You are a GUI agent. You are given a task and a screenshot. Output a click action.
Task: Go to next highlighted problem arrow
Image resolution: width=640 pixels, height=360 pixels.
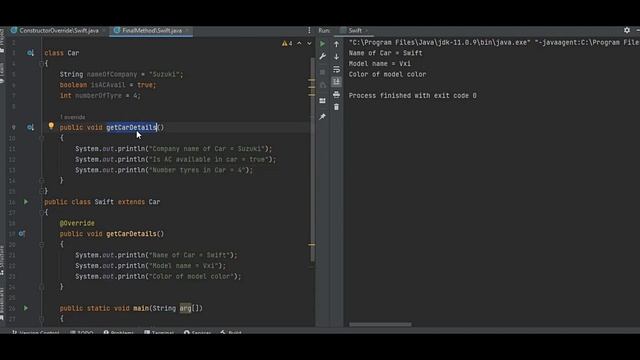pos(309,43)
